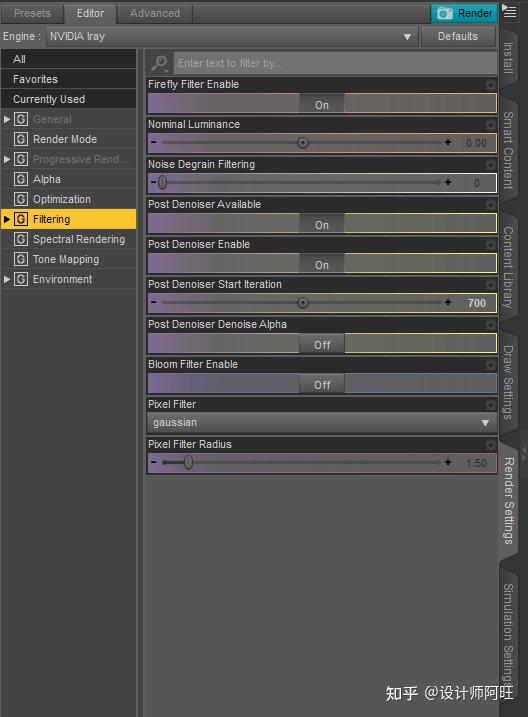Open Post Denoiser Start Iteration gear
The height and width of the screenshot is (717, 528).
click(491, 284)
